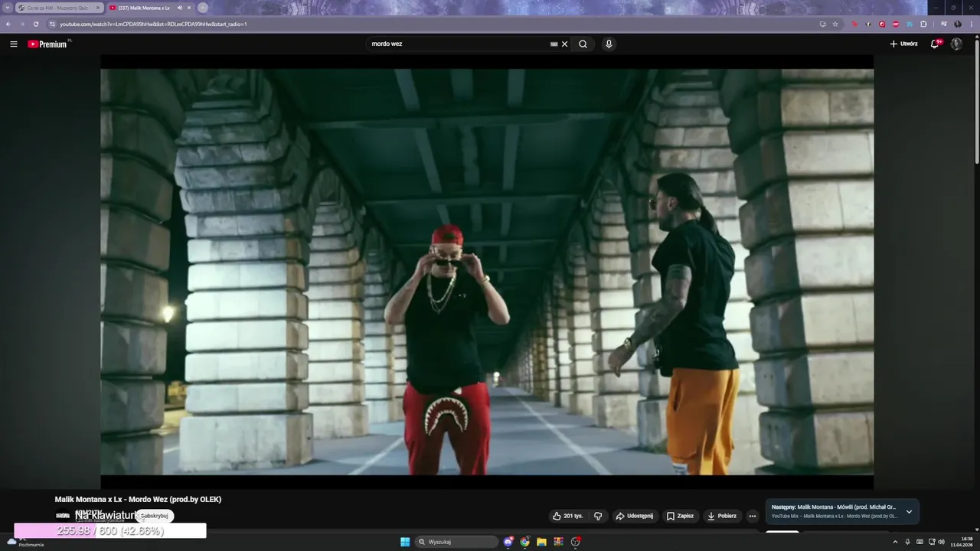This screenshot has height=551, width=980.
Task: Close the Malik Montana YouTube tab
Action: [189, 8]
